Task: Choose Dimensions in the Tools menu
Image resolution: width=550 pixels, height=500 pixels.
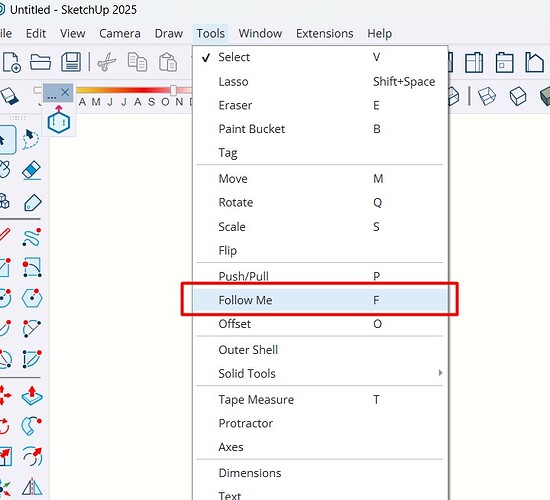Action: [x=320, y=473]
